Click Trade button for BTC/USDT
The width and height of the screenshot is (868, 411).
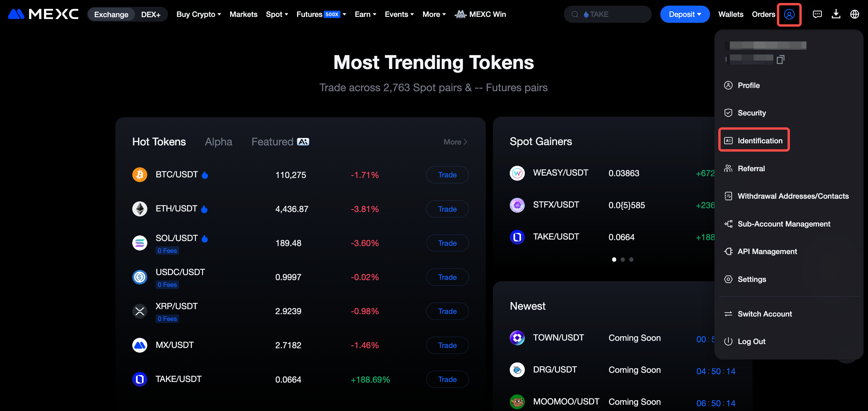pyautogui.click(x=447, y=175)
